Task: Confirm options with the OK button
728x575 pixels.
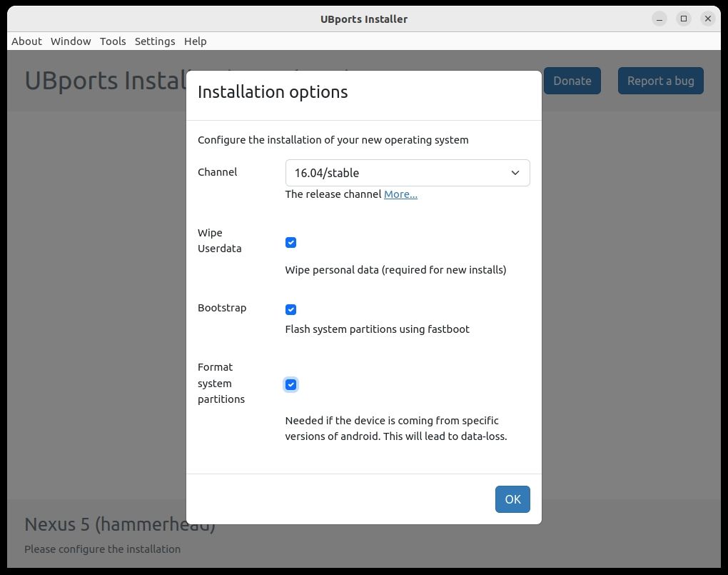Action: point(512,499)
